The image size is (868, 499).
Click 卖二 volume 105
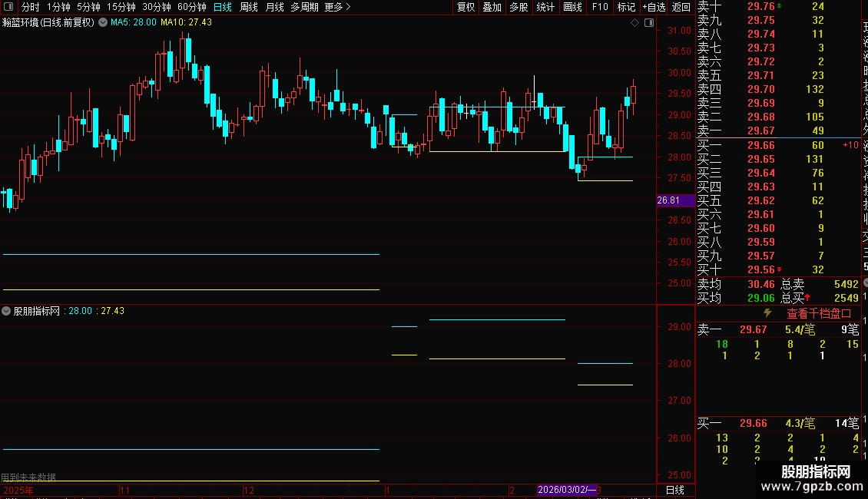pos(815,117)
